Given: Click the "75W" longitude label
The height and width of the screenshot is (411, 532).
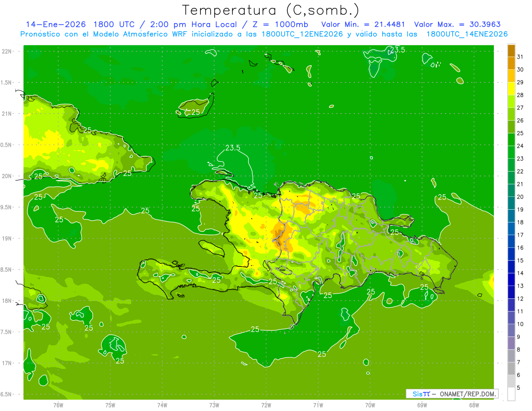Looking at the screenshot, I should (x=110, y=405).
